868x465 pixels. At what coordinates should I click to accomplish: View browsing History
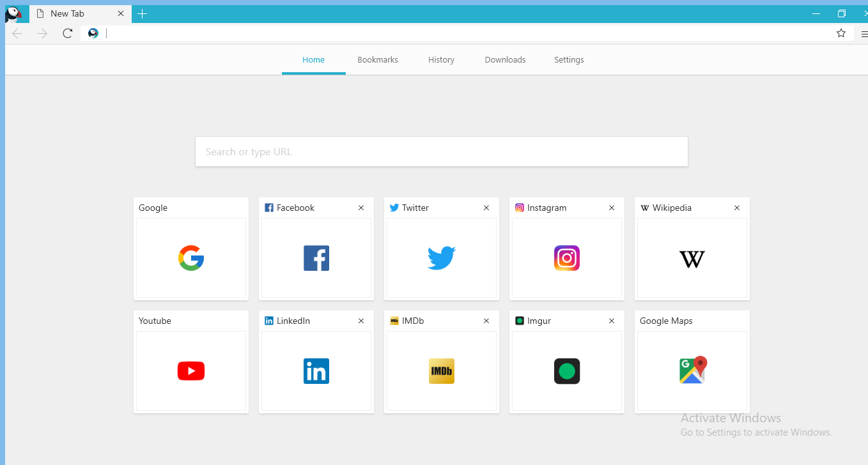(441, 59)
